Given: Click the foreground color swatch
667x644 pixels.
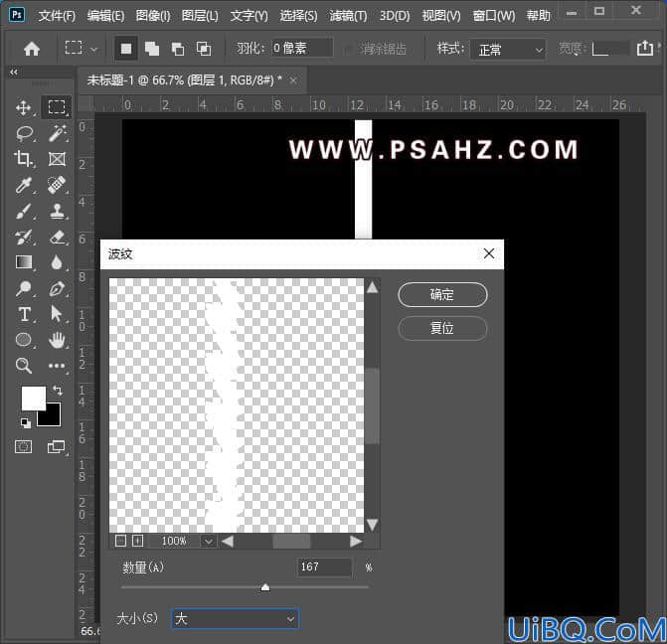Looking at the screenshot, I should coord(34,399).
